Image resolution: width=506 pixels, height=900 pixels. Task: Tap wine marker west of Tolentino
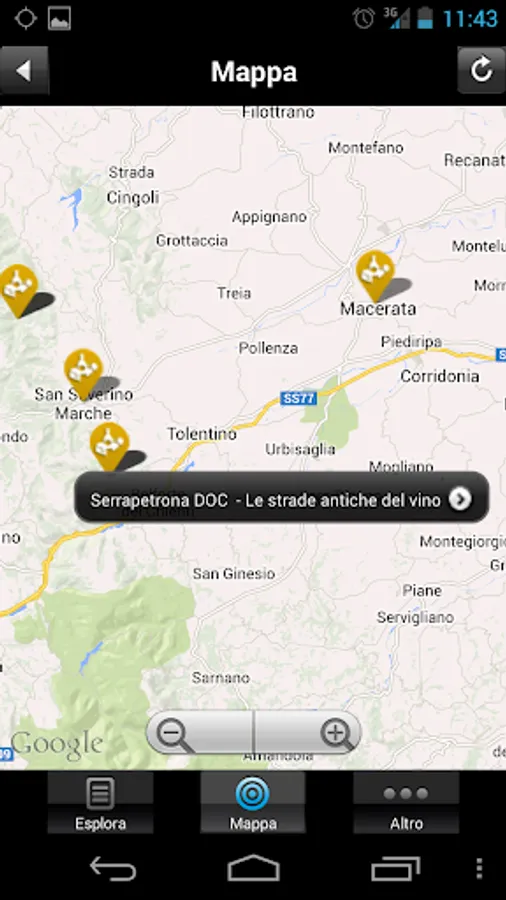coord(109,447)
